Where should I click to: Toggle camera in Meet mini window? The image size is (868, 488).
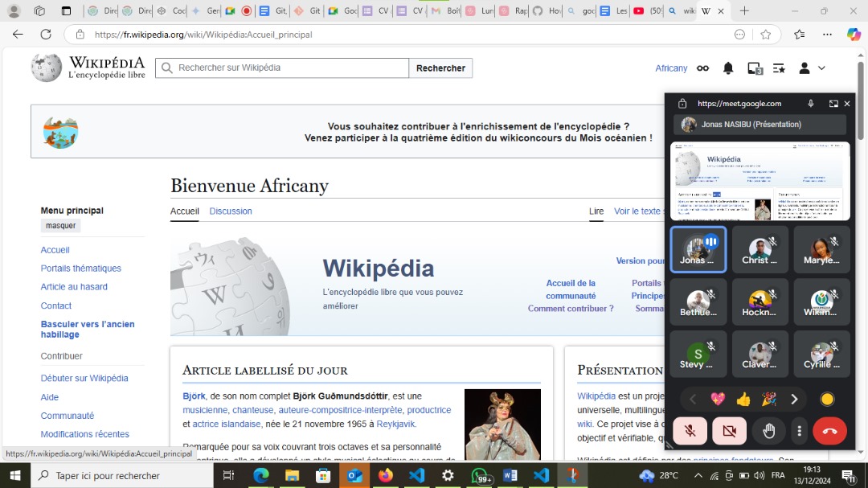(x=729, y=431)
